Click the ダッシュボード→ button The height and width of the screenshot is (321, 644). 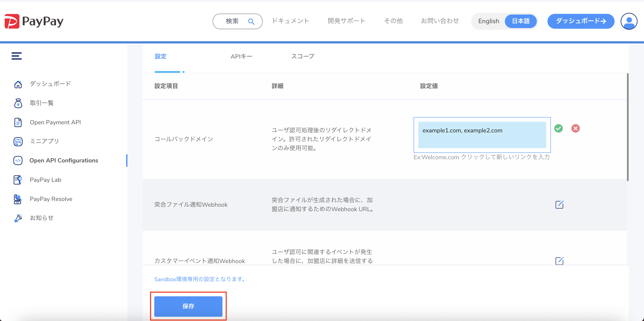[581, 21]
